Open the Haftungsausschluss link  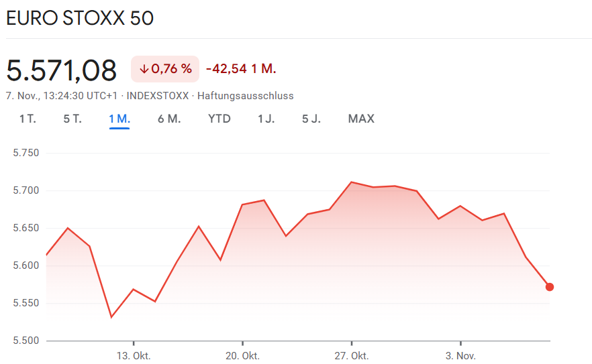245,96
